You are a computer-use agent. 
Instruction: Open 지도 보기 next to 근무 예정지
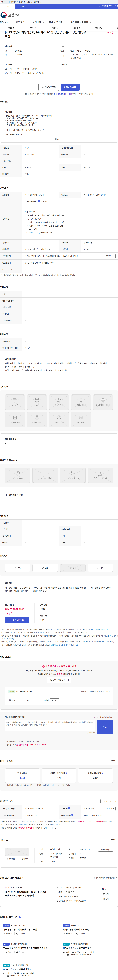pos(110,256)
